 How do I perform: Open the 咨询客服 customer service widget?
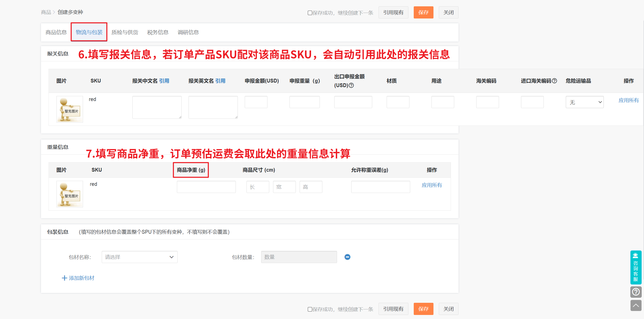[x=636, y=267]
